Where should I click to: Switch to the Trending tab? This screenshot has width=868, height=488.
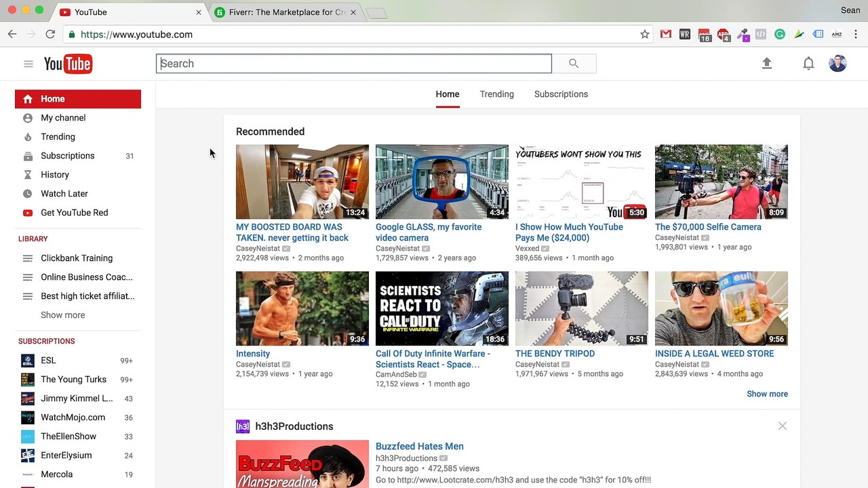[497, 94]
